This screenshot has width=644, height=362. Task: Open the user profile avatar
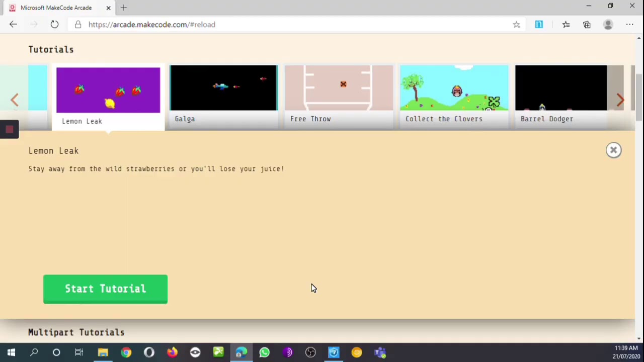tap(608, 24)
